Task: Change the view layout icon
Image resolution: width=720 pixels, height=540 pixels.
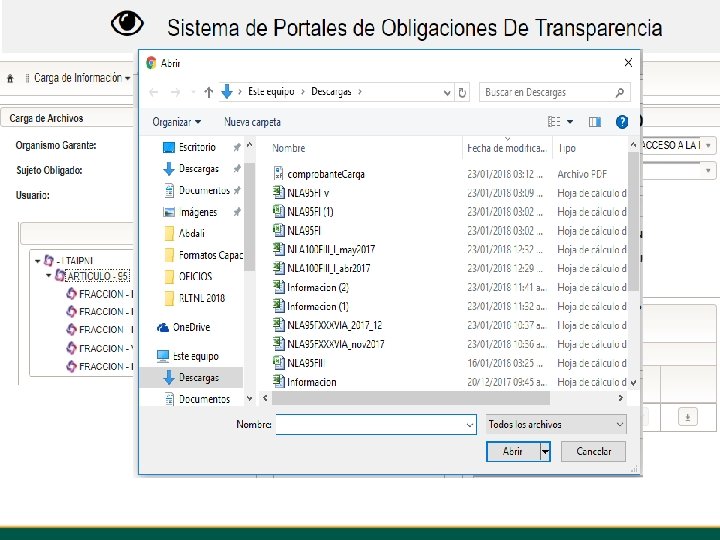Action: click(554, 122)
